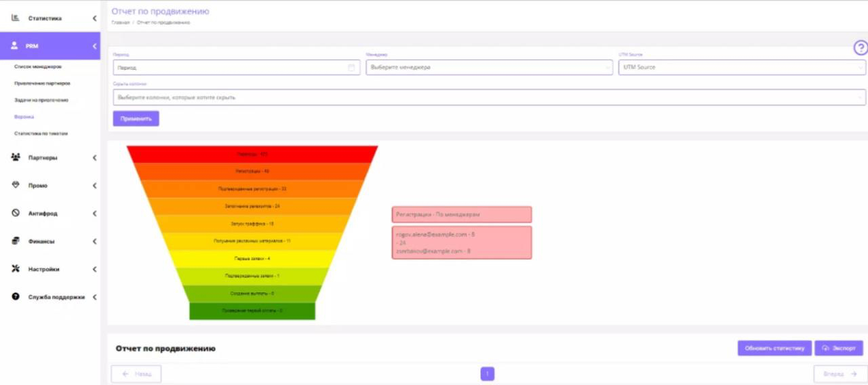
Task: Click the Создание выплаты - 0 funnel segment
Action: click(252, 293)
